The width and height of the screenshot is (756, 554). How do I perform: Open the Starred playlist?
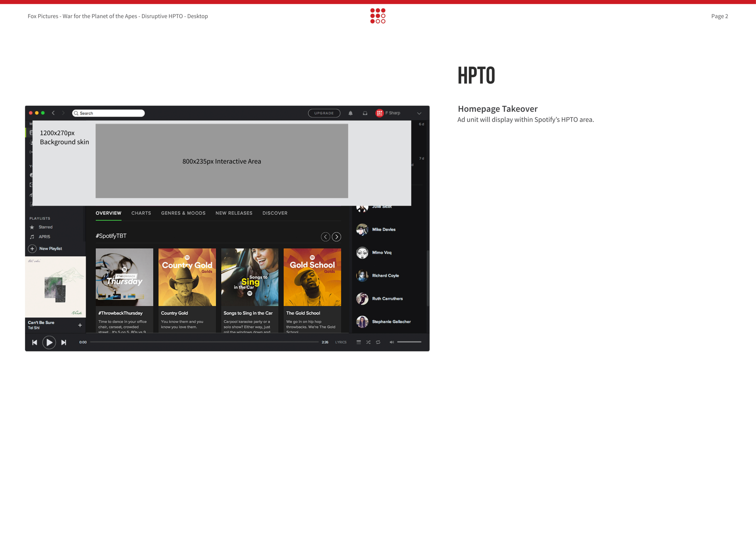(45, 227)
